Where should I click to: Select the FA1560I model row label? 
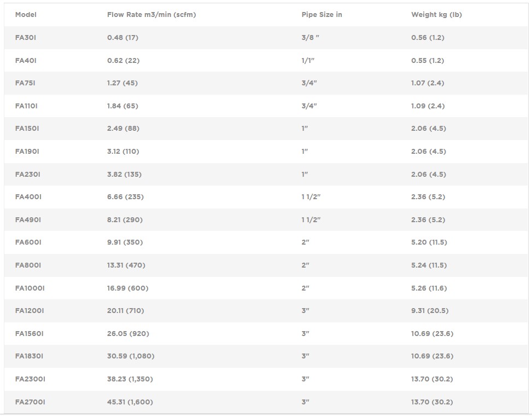30,334
